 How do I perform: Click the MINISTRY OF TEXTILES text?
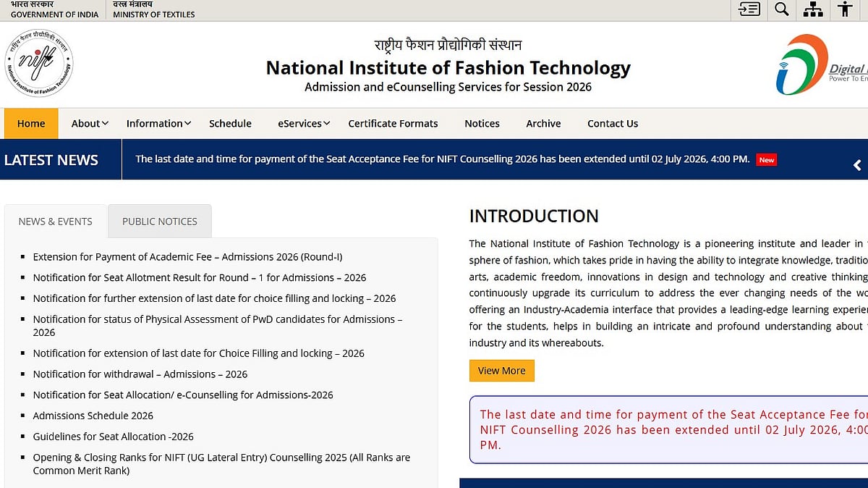(x=154, y=14)
